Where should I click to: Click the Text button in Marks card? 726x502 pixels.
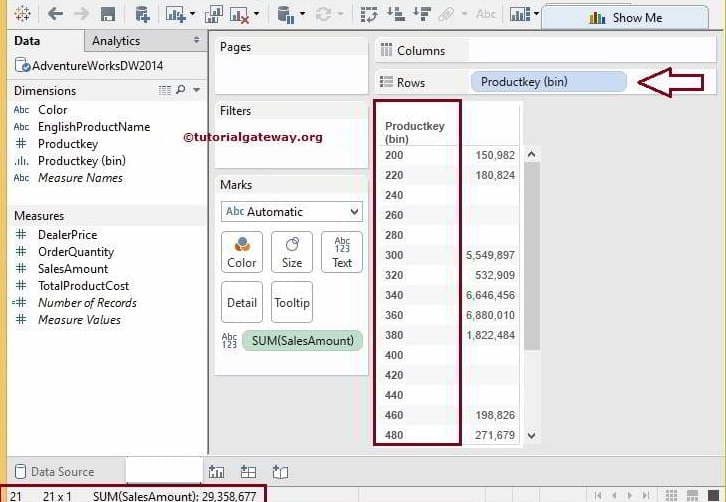point(342,252)
